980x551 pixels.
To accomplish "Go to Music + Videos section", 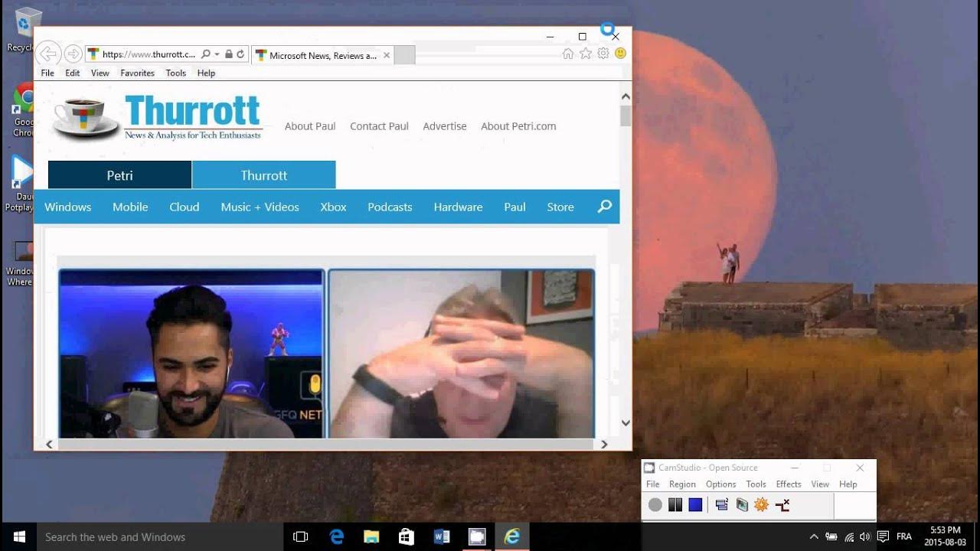I will pos(260,207).
